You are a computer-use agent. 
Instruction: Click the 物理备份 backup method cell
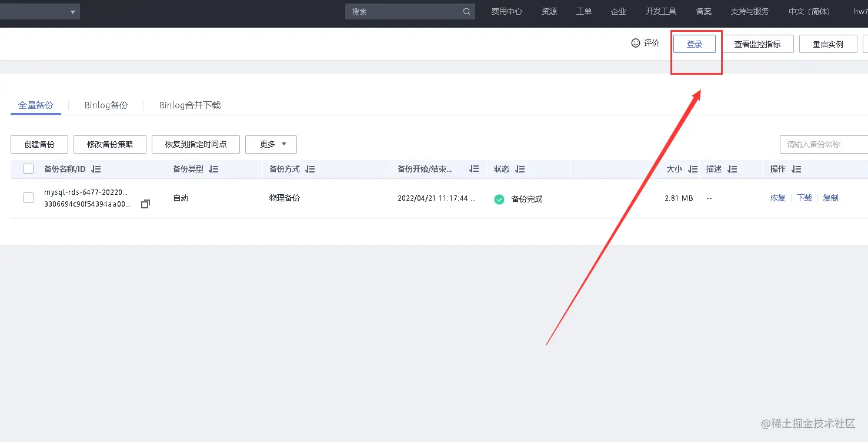[285, 198]
